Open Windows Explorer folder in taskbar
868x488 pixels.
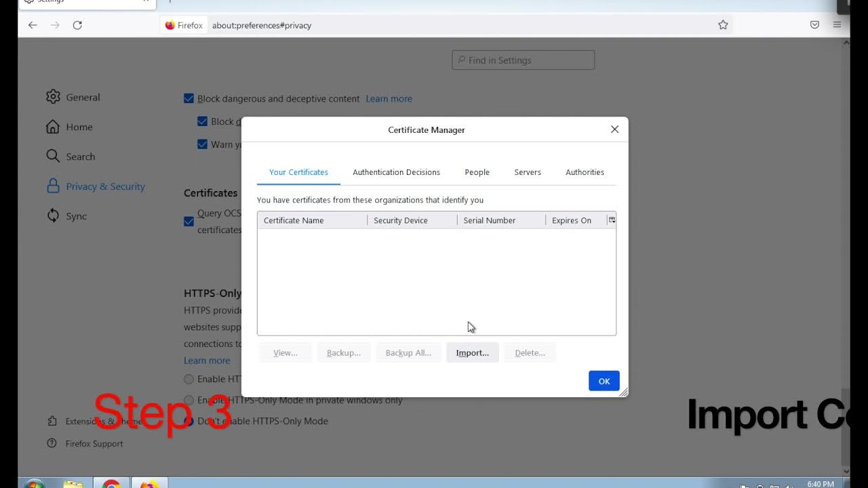tap(73, 484)
